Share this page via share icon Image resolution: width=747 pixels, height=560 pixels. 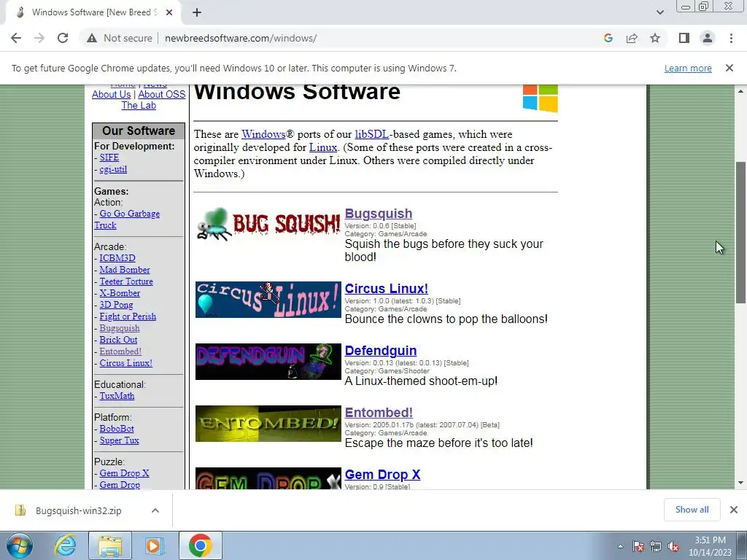[x=632, y=38]
